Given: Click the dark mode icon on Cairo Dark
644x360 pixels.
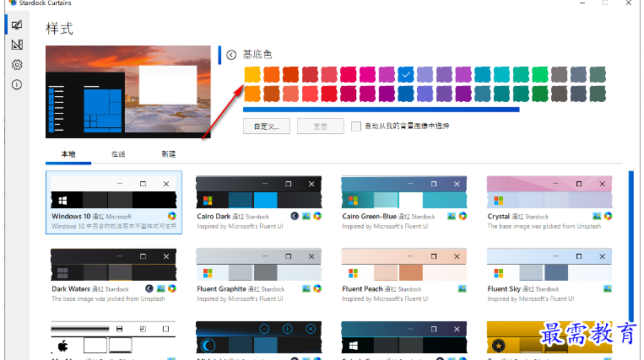Looking at the screenshot, I should pos(295,216).
